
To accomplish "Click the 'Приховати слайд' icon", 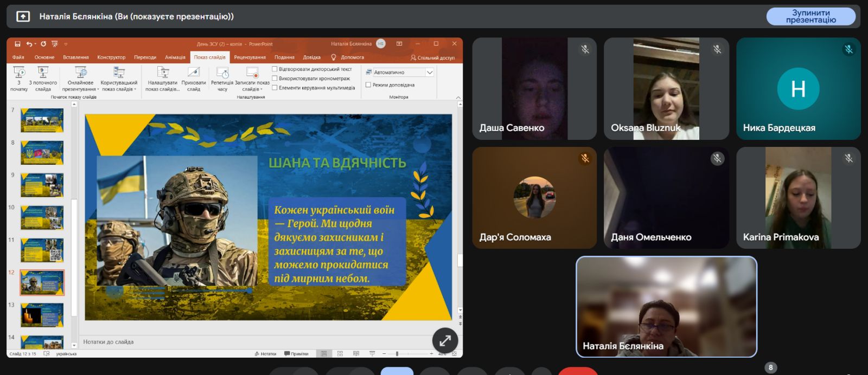I will tap(194, 73).
